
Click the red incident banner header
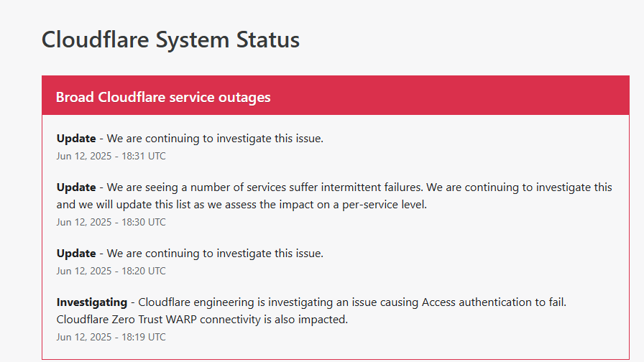point(336,96)
